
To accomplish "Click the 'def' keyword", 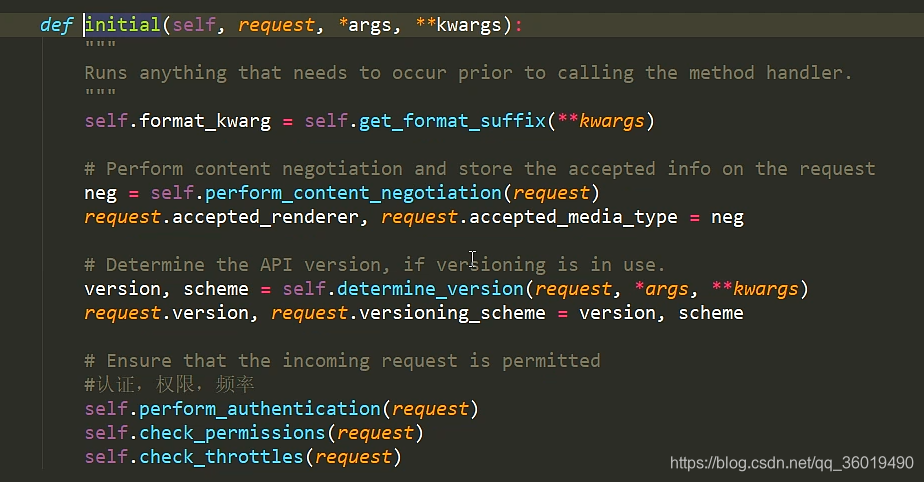I will (x=56, y=25).
